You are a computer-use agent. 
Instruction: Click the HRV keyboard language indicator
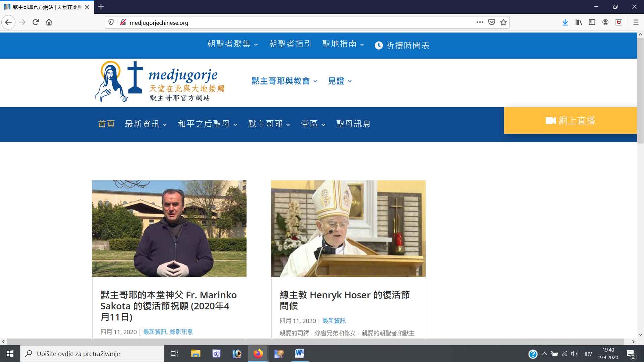[x=587, y=354]
